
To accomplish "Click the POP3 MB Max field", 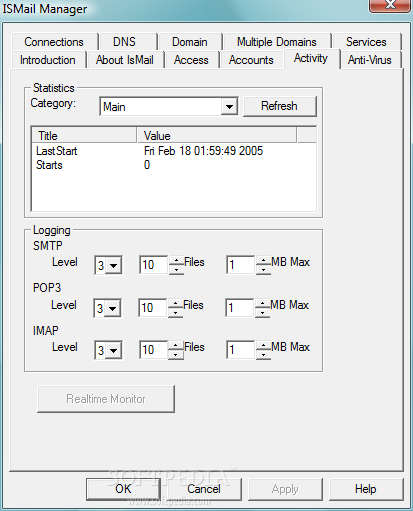I will (239, 308).
